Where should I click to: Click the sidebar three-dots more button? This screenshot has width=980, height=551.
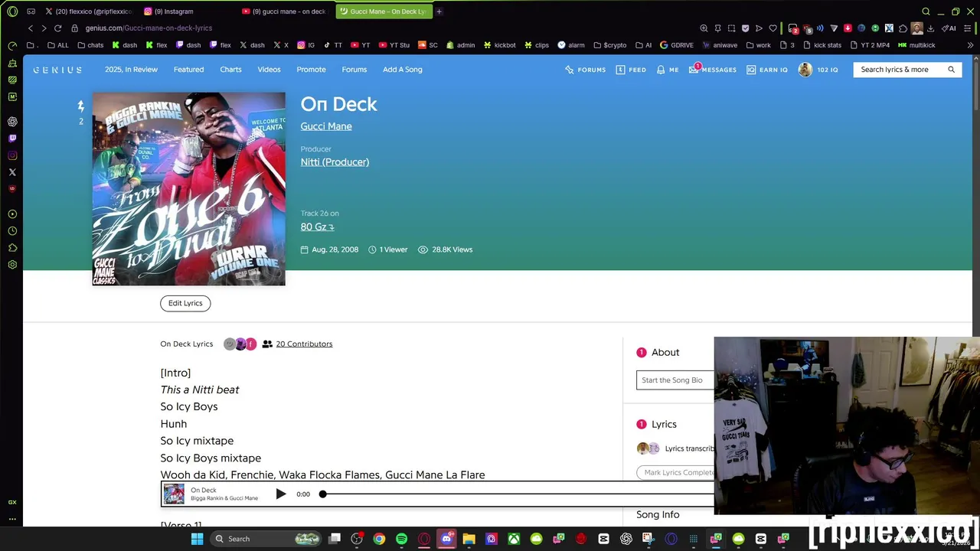click(12, 519)
